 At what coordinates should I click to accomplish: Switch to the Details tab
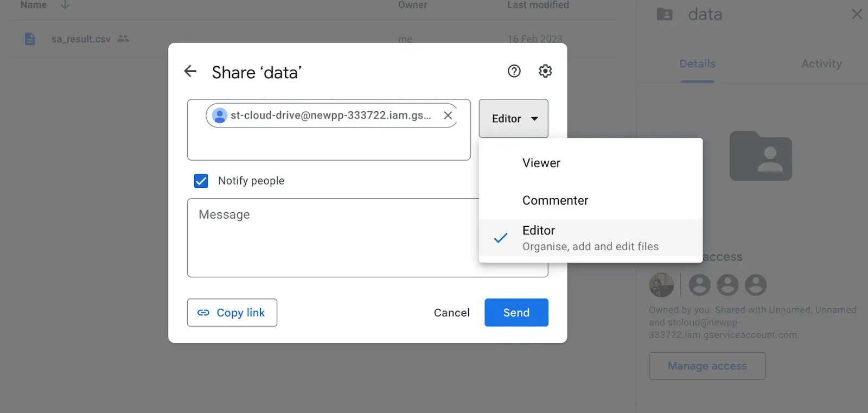(698, 63)
